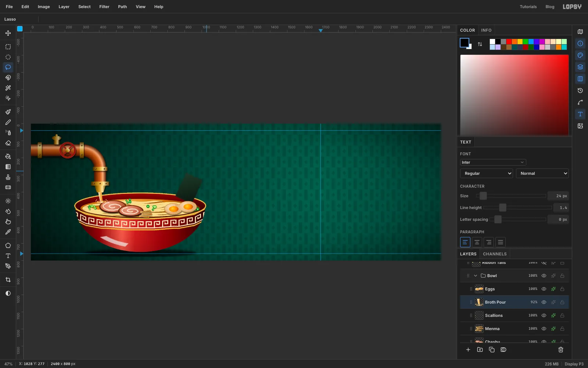Duplicate the selected layer
588x368 pixels.
point(492,350)
